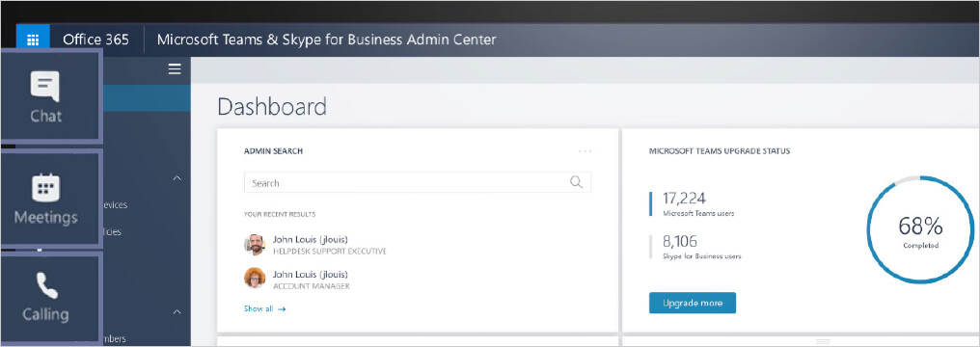Click the Upgrade more button
Image resolution: width=980 pixels, height=347 pixels.
[693, 303]
